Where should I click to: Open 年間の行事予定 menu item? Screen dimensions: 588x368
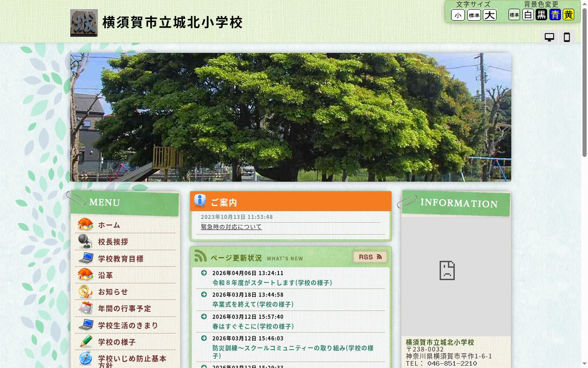coord(125,308)
